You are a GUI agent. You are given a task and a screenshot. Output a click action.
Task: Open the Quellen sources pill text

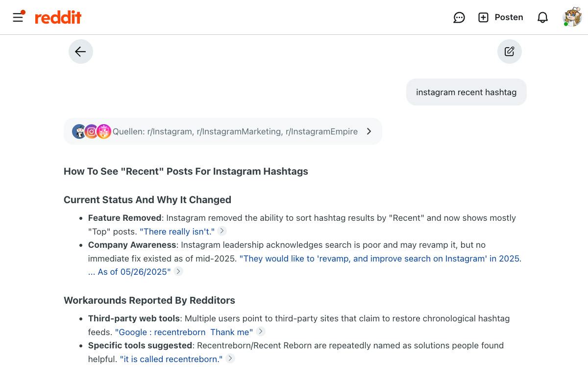tap(235, 131)
